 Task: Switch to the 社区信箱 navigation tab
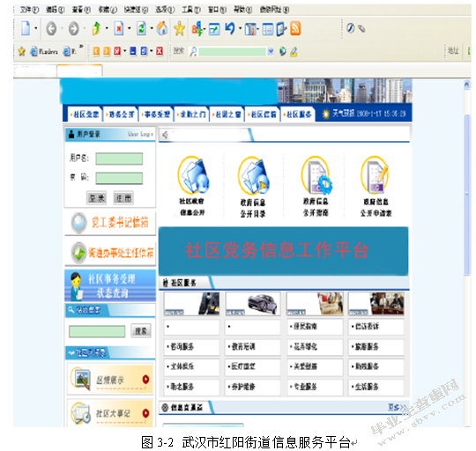(263, 115)
